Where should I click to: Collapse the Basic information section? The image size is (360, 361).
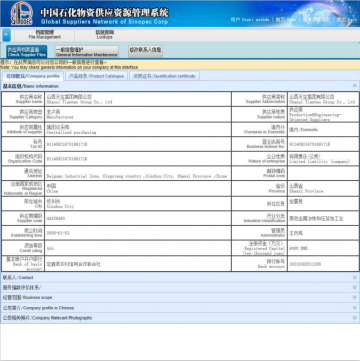[355, 86]
